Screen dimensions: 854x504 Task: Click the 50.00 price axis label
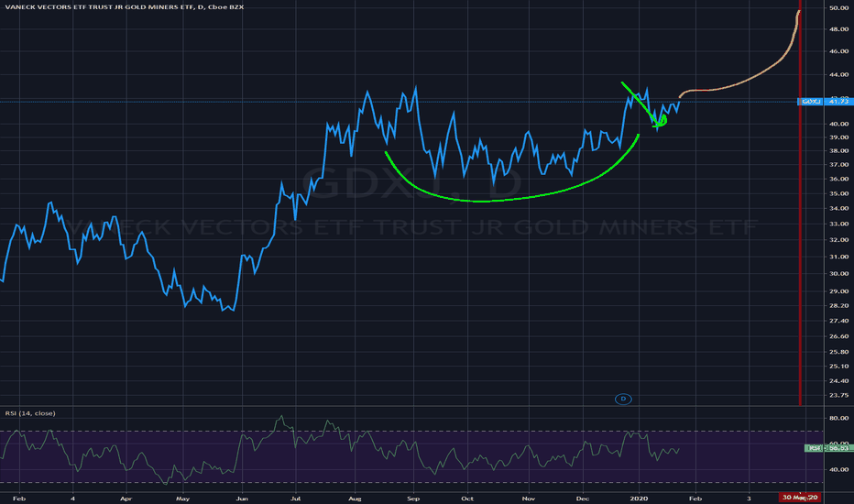coord(838,8)
